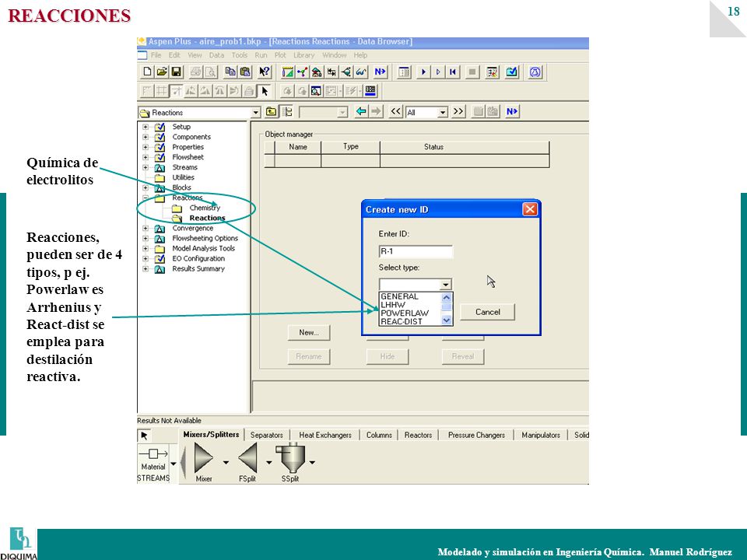Click the blue-underlined grid icon in second toolbar
The height and width of the screenshot is (560, 747).
[x=370, y=90]
